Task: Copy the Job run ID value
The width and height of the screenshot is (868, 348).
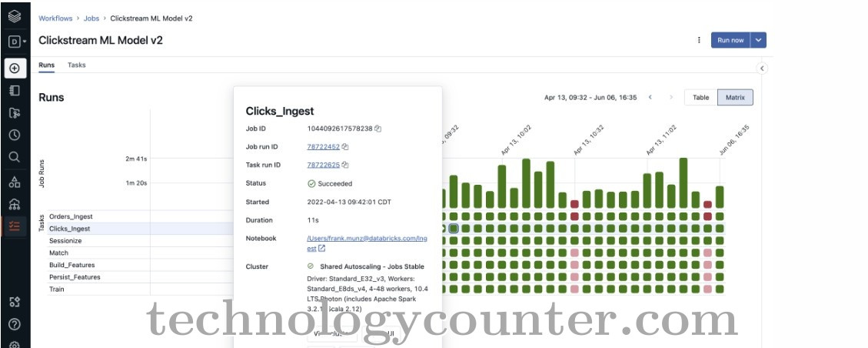Action: (345, 147)
